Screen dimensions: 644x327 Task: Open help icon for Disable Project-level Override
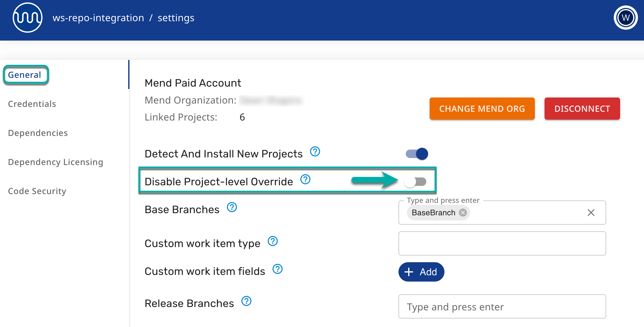click(x=305, y=179)
